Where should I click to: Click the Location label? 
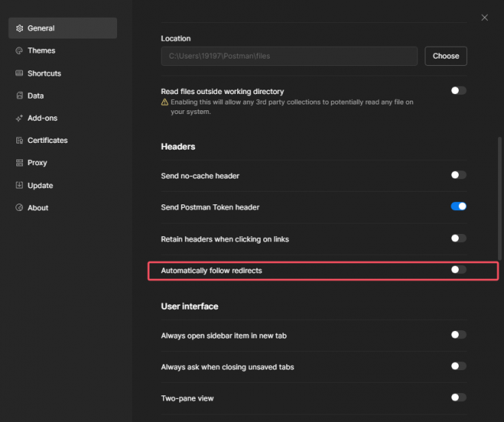pyautogui.click(x=176, y=38)
